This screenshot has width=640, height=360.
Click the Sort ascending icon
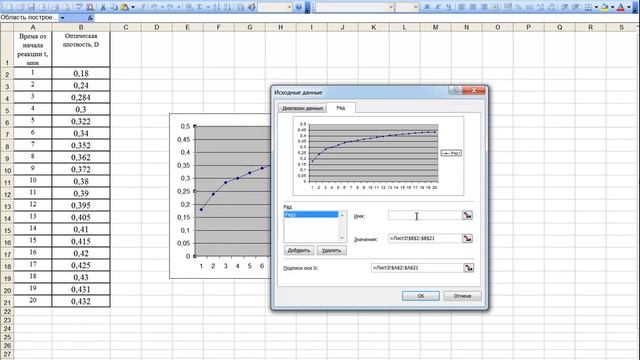click(217, 7)
